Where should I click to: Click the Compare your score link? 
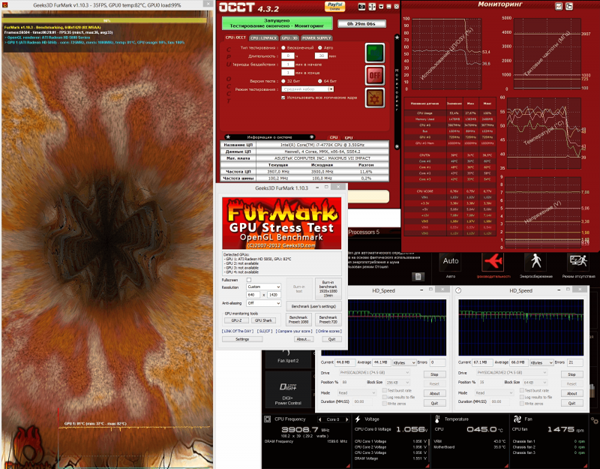pyautogui.click(x=294, y=331)
